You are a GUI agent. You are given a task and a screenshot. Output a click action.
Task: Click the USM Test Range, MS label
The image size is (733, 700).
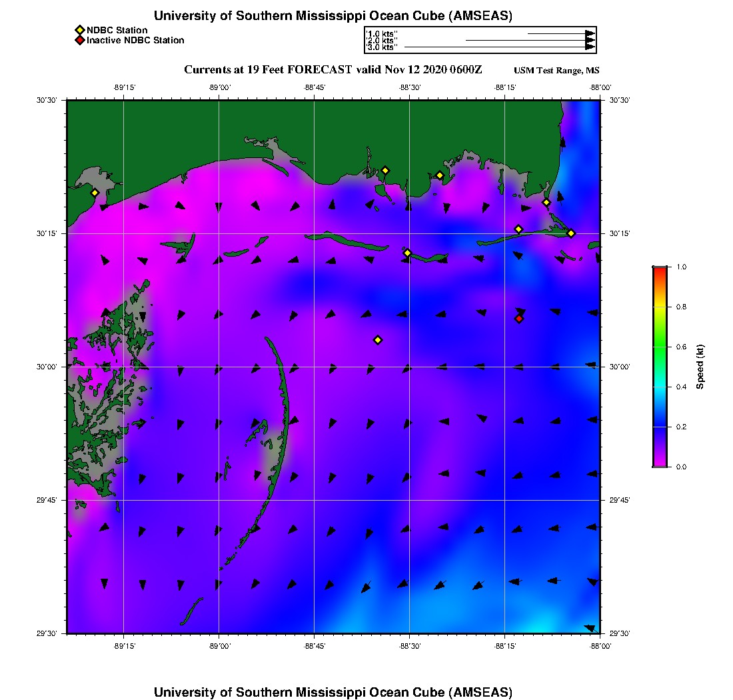pos(556,71)
